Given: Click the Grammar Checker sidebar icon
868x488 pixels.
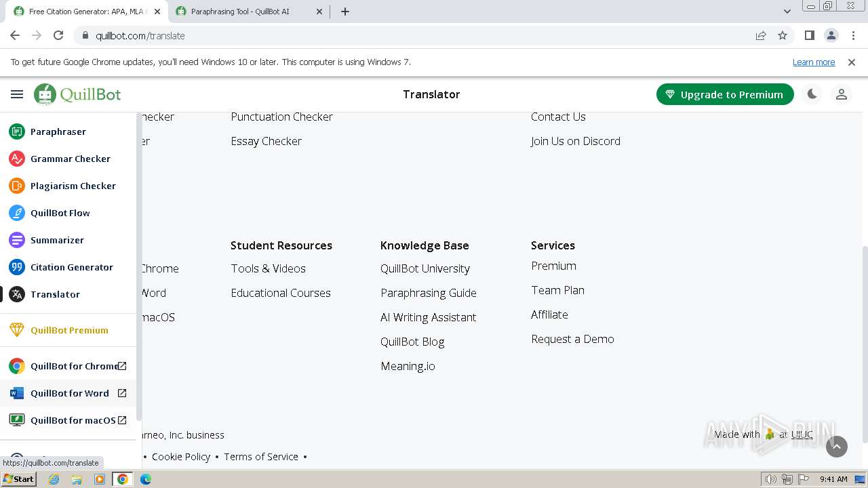Looking at the screenshot, I should point(17,159).
